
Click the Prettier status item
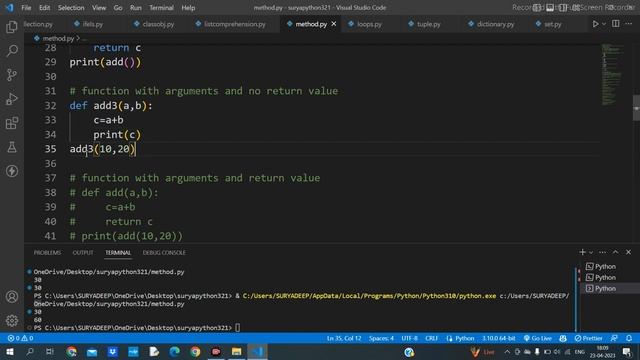[x=588, y=338]
